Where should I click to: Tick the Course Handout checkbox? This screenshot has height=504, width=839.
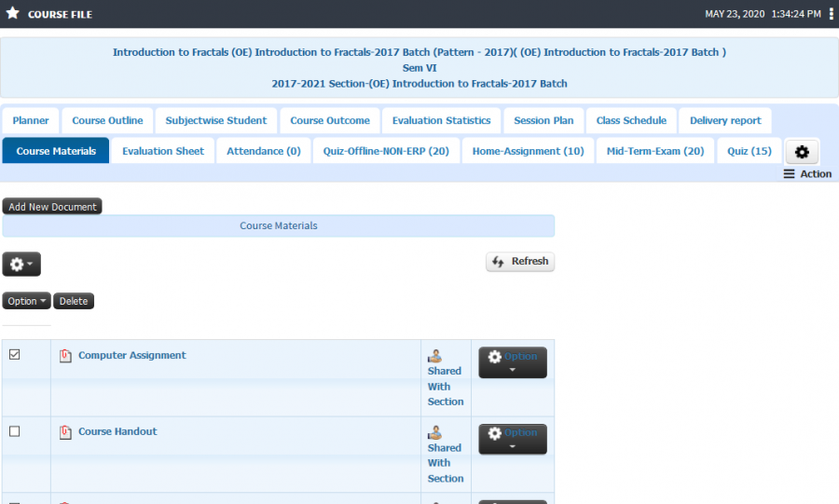[x=14, y=431]
